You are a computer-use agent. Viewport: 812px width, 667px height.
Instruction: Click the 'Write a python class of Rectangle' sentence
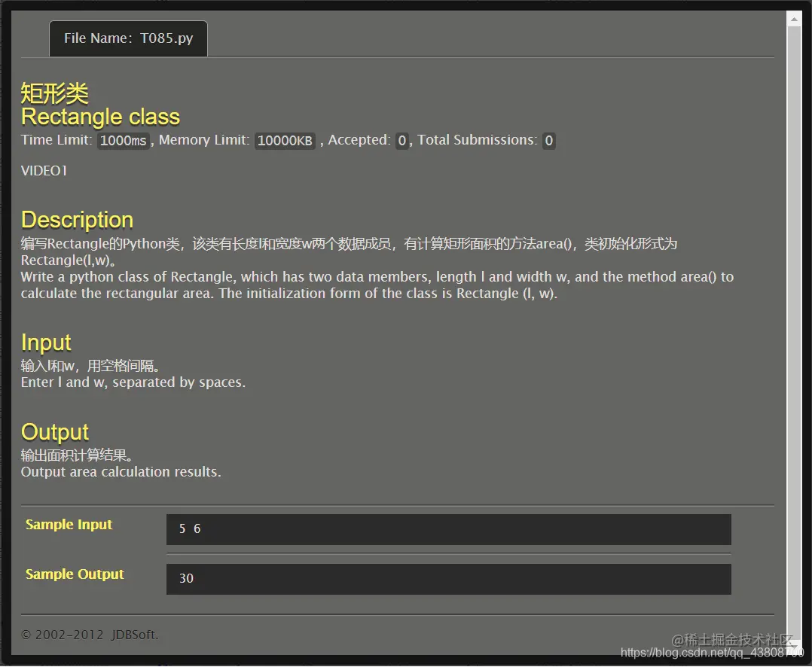[377, 285]
